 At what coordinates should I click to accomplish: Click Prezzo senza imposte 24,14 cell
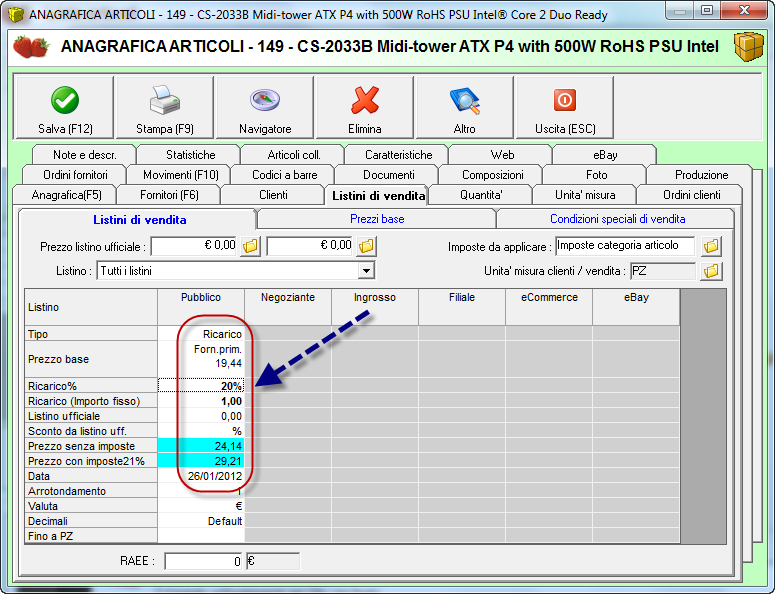tap(201, 446)
